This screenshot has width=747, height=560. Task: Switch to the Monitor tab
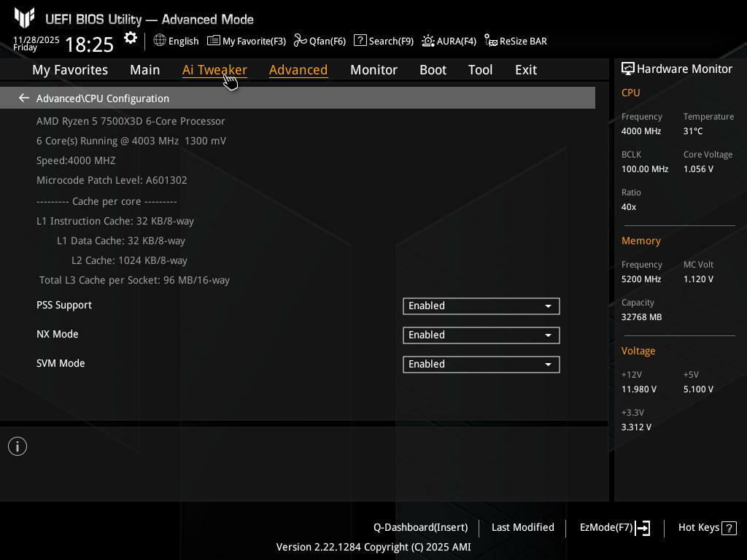[x=373, y=70]
